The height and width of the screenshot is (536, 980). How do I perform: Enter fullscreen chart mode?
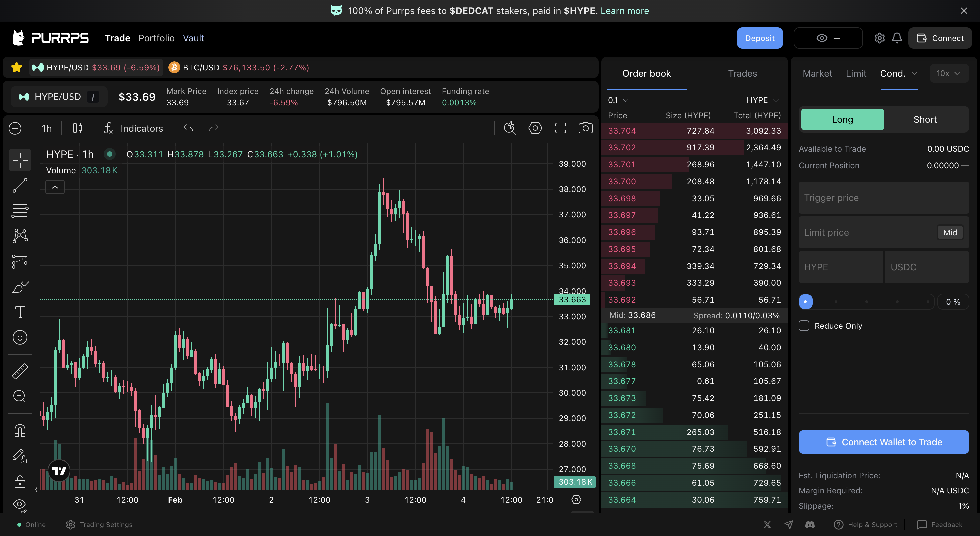[560, 128]
